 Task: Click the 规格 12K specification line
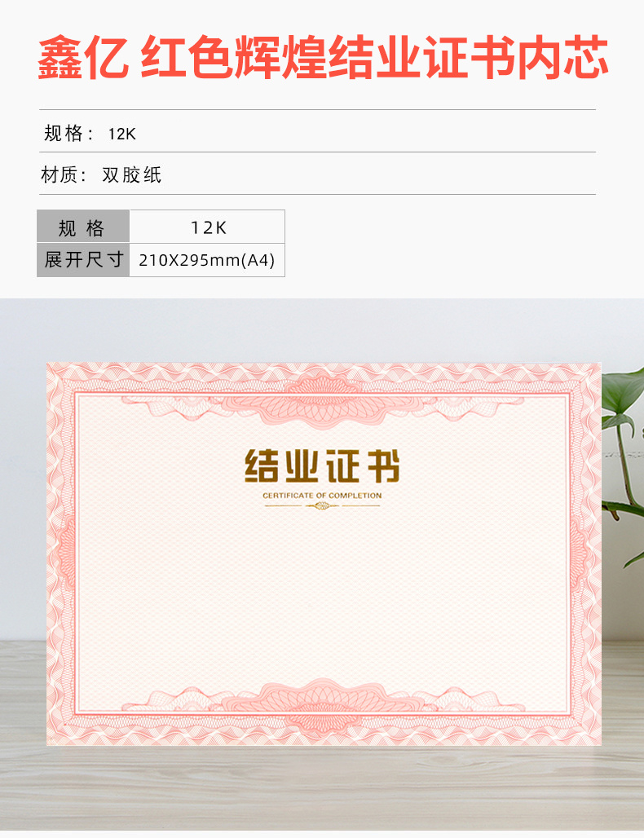[x=90, y=133]
